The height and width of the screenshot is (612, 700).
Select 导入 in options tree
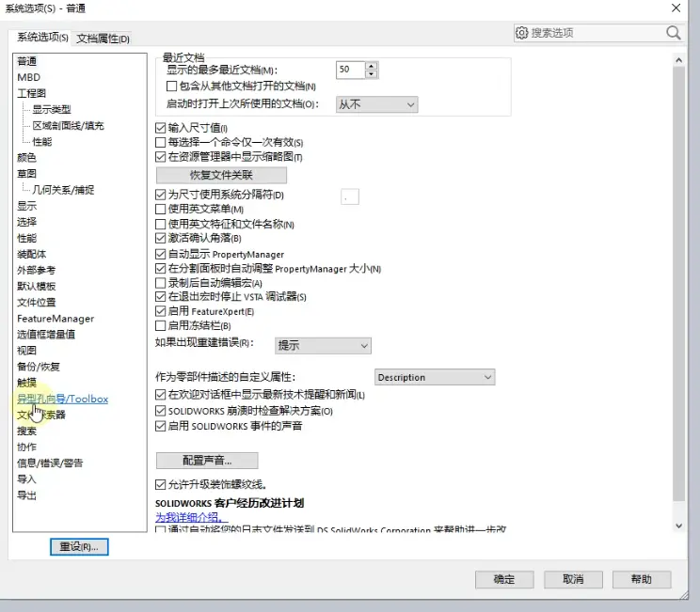tap(26, 479)
